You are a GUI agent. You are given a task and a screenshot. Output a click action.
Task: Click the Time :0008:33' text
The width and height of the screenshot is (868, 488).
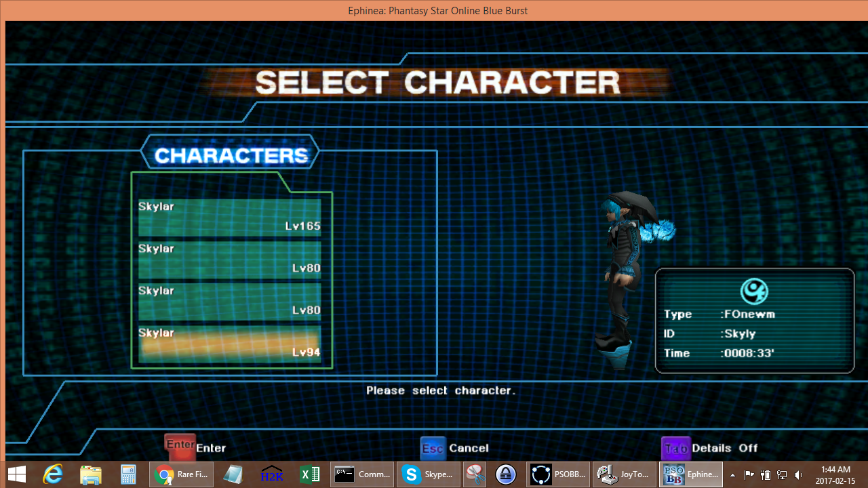[719, 353]
